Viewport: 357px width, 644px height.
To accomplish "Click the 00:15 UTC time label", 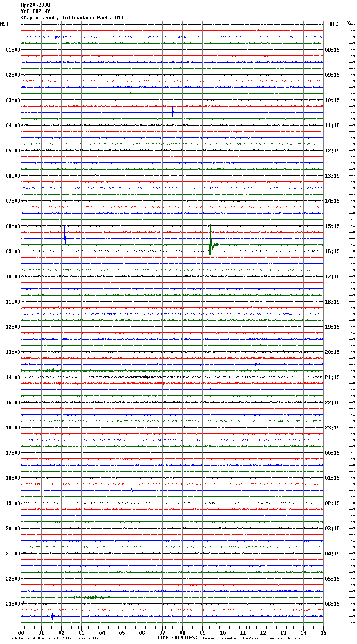I will (332, 453).
